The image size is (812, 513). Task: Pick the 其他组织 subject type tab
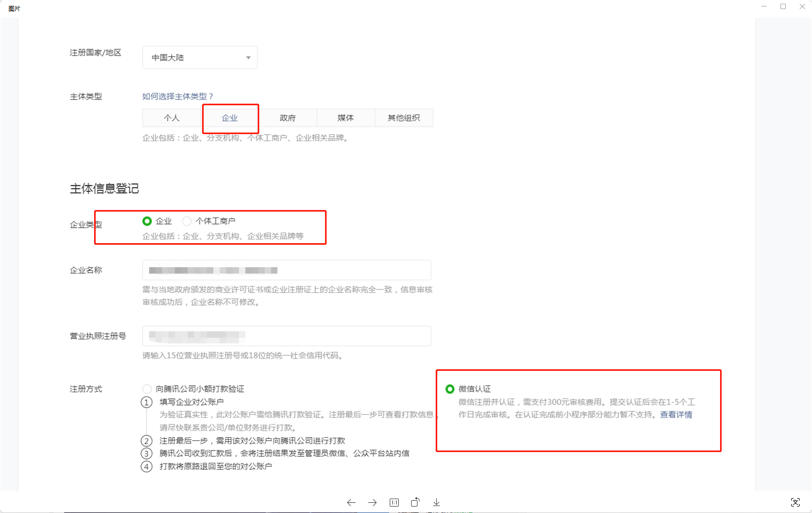pos(404,118)
